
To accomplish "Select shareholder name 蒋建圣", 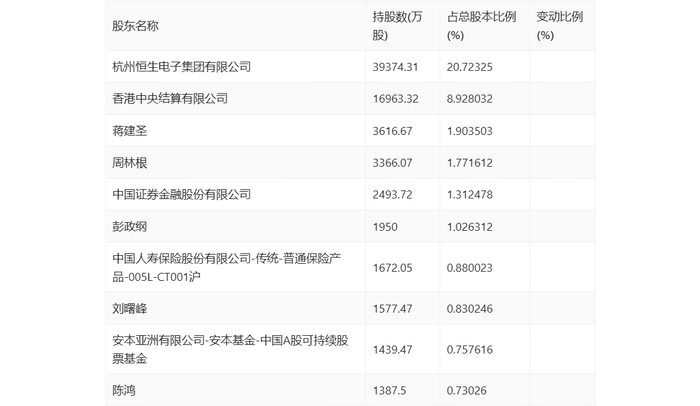I will click(x=129, y=131).
